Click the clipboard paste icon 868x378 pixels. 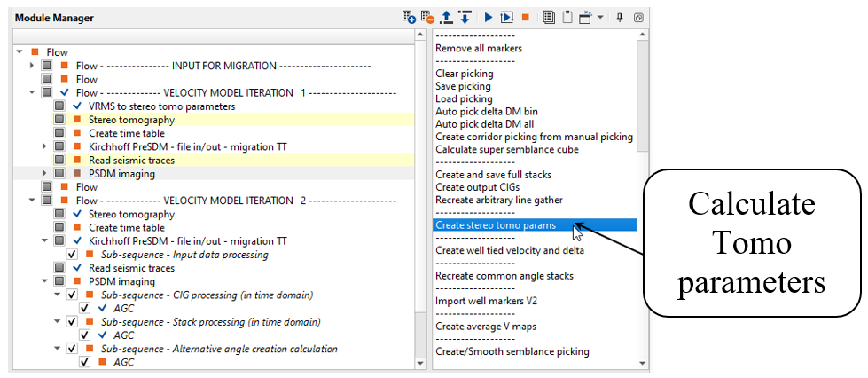[567, 17]
